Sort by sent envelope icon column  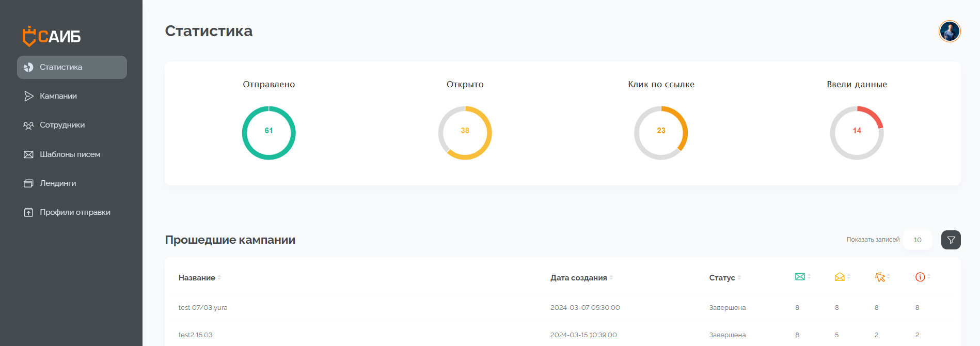tap(800, 277)
